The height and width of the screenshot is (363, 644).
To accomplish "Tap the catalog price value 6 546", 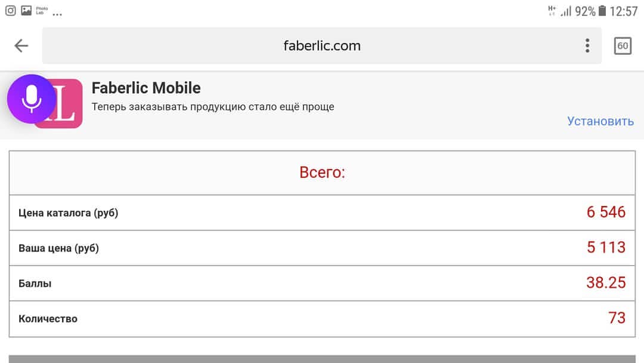I will point(606,212).
